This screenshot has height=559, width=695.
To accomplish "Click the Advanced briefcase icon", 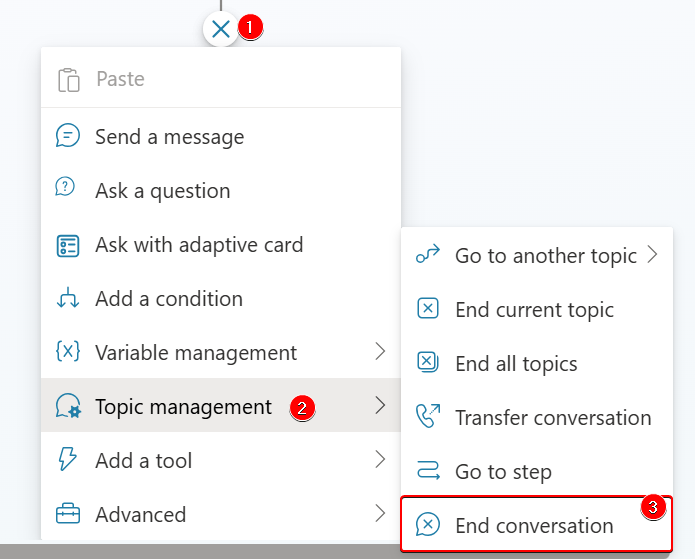I will (x=68, y=515).
